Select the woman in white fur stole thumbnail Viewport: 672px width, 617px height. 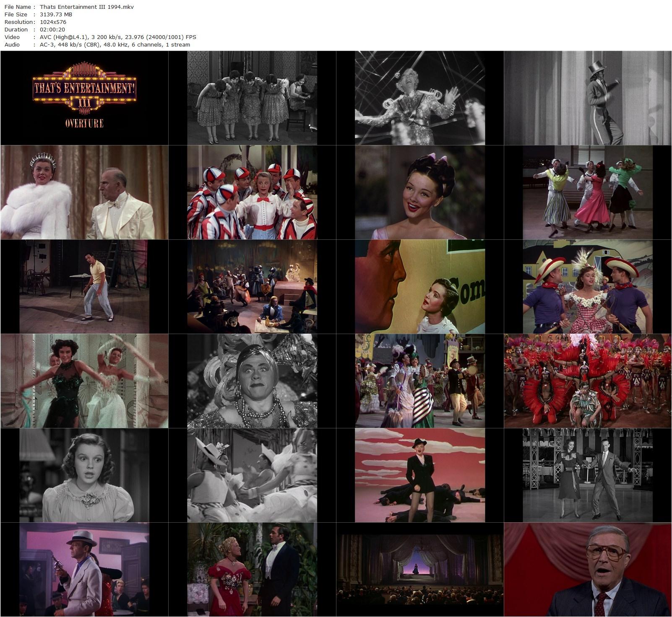(84, 191)
